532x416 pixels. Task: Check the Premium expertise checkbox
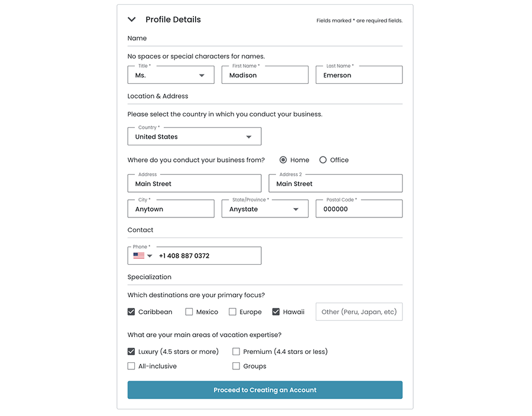click(236, 352)
